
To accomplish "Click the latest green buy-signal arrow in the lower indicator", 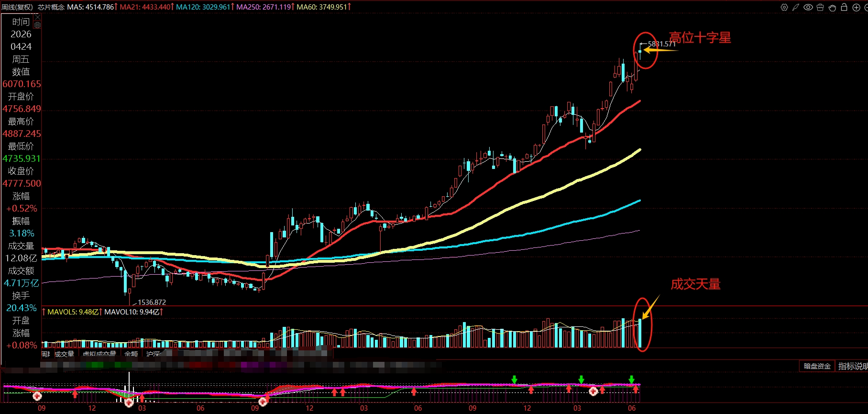I will pyautogui.click(x=631, y=380).
